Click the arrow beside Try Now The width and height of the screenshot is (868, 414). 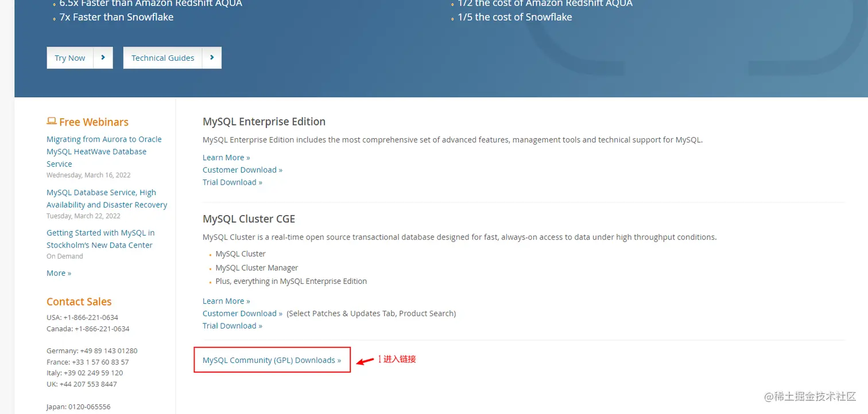click(103, 58)
